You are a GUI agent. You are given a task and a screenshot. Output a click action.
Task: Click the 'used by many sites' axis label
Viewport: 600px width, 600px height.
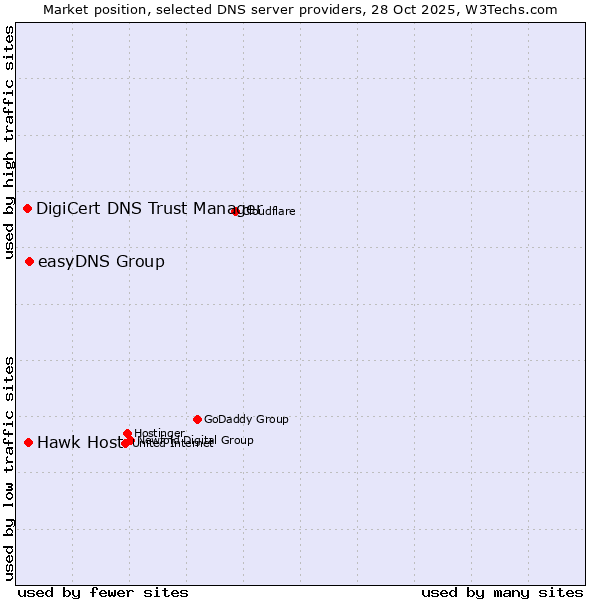[501, 592]
